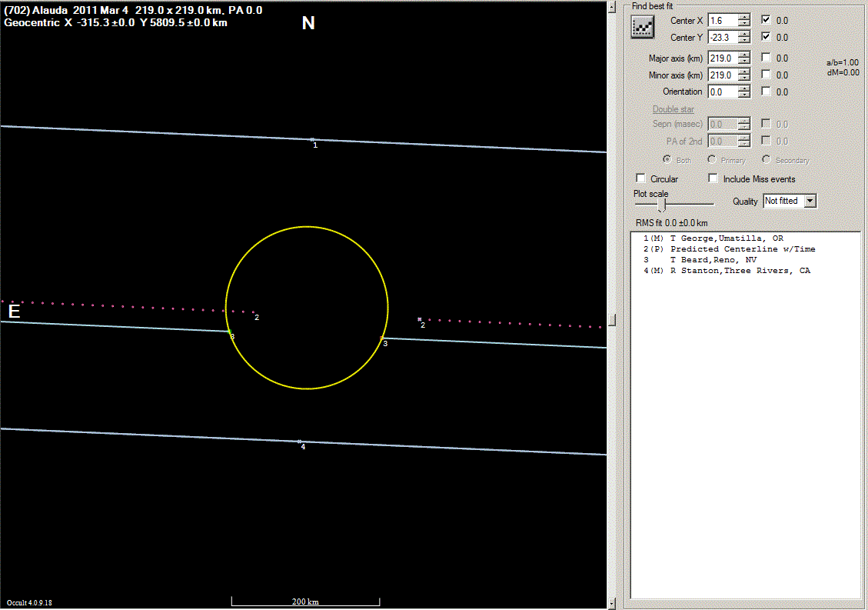
Task: Raise Minor axis value using up arrow
Action: click(x=744, y=72)
